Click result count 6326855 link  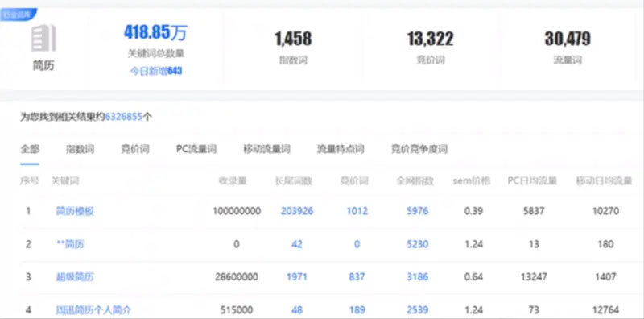[x=124, y=117]
